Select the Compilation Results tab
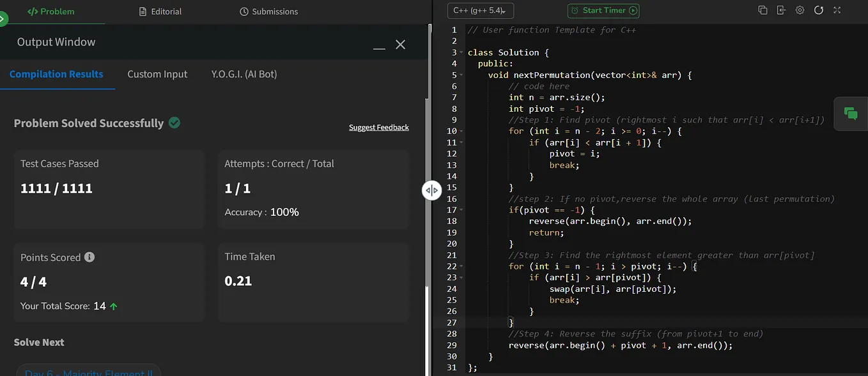 coord(56,74)
